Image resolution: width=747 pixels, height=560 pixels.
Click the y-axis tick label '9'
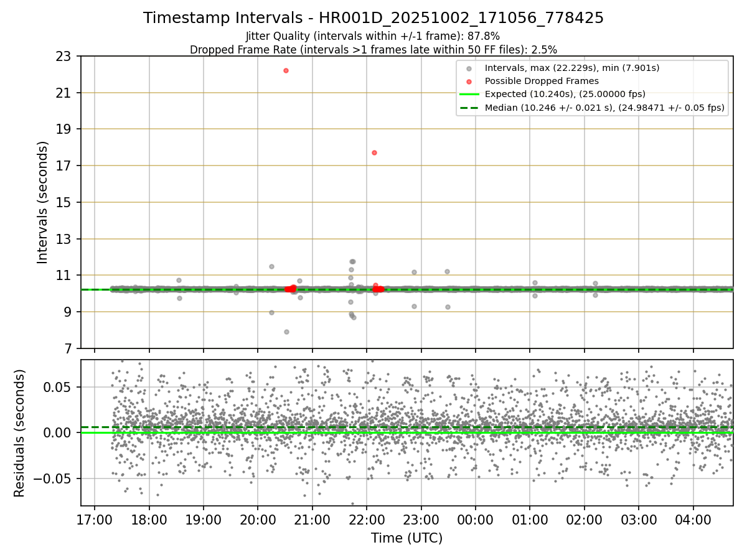click(x=68, y=312)
